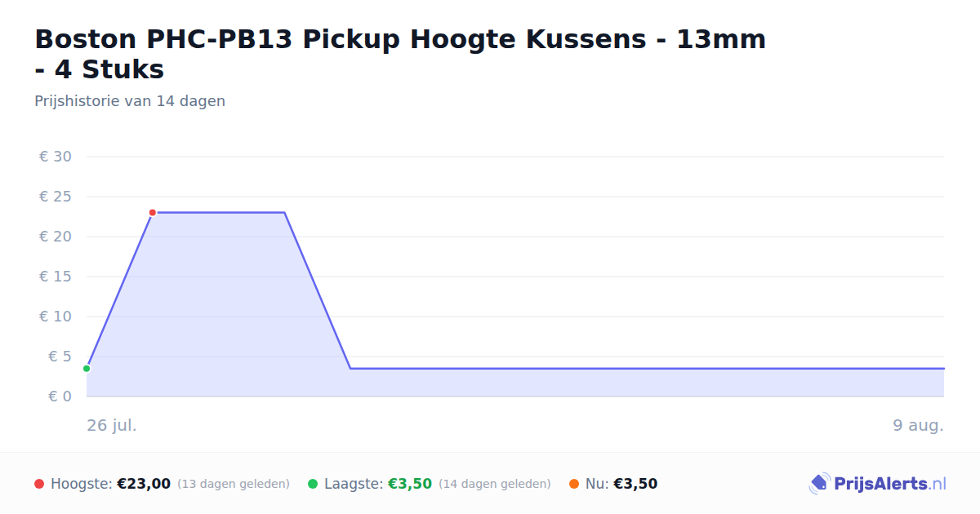Image resolution: width=980 pixels, height=514 pixels.
Task: Click the lowest price value €3,50 in green
Action: pos(410,484)
